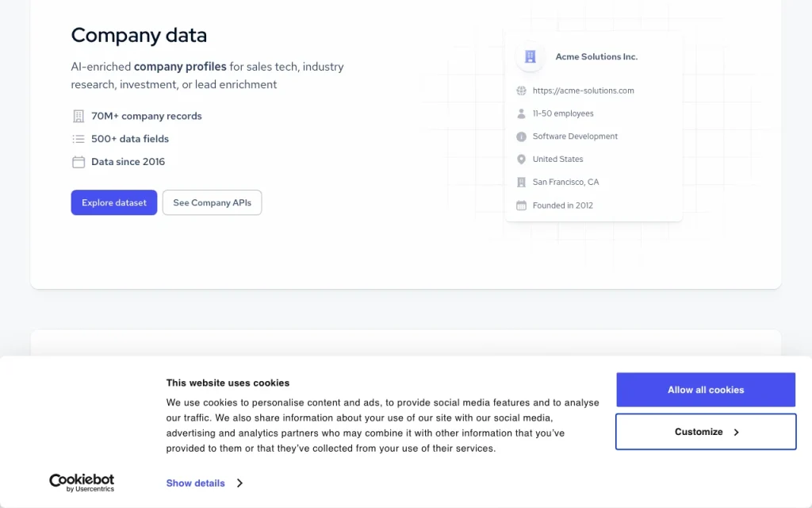The width and height of the screenshot is (812, 508).
Task: Open the Customize cookie options
Action: (705, 432)
